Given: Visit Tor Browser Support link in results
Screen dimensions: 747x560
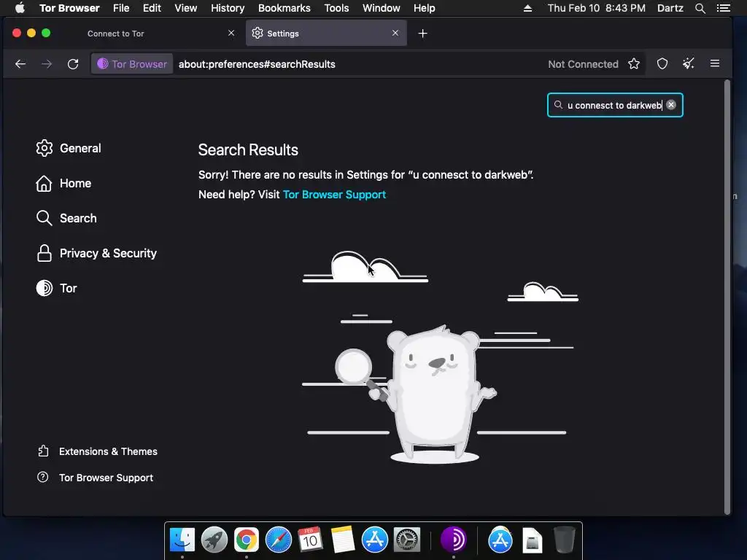Looking at the screenshot, I should coord(334,194).
